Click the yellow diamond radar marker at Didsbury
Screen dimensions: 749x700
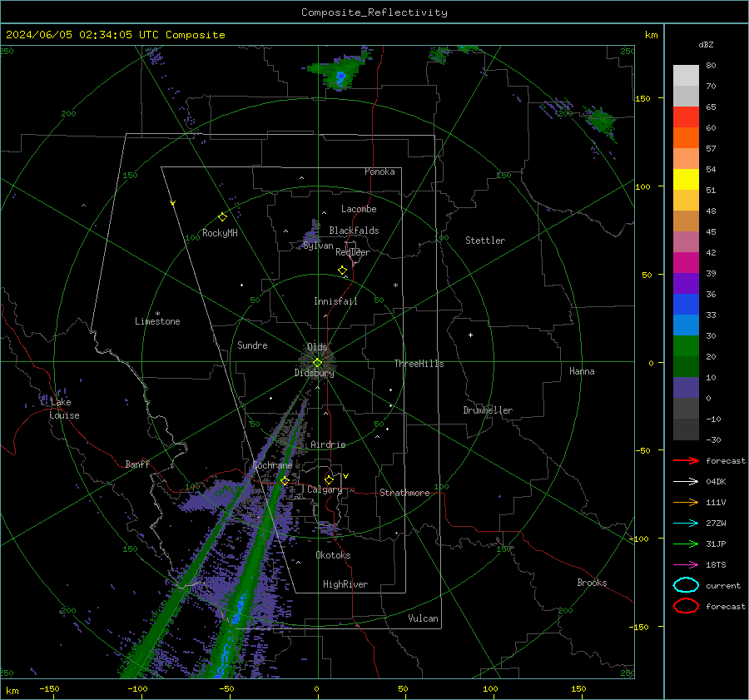317,363
